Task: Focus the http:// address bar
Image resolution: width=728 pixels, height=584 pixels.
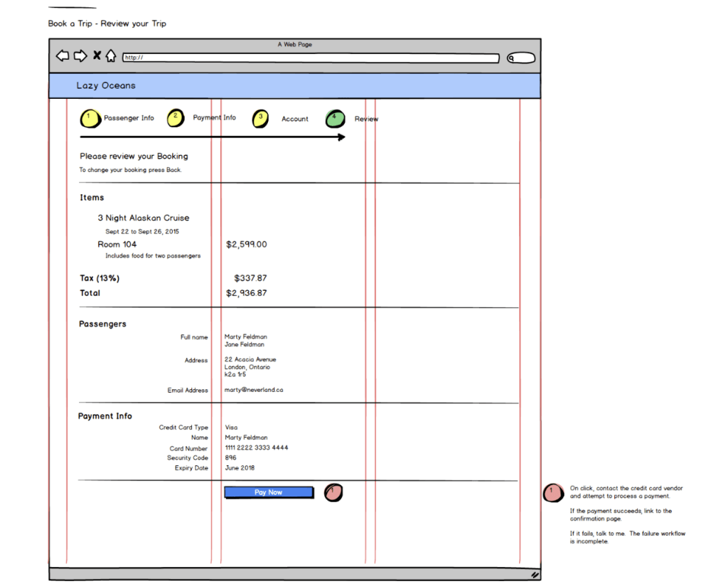Action: pos(311,58)
